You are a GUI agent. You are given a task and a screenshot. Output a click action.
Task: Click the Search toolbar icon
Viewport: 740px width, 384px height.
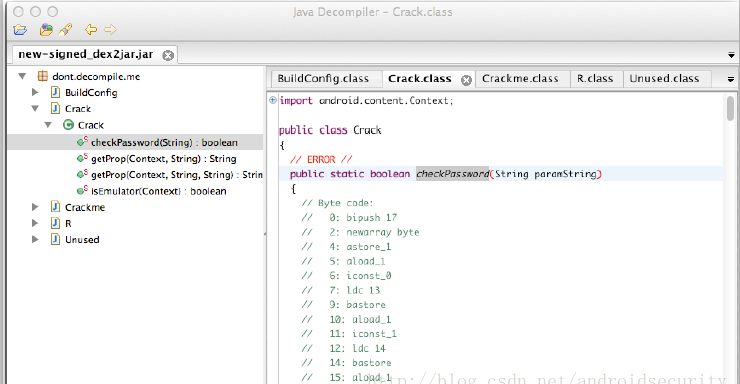click(x=66, y=30)
